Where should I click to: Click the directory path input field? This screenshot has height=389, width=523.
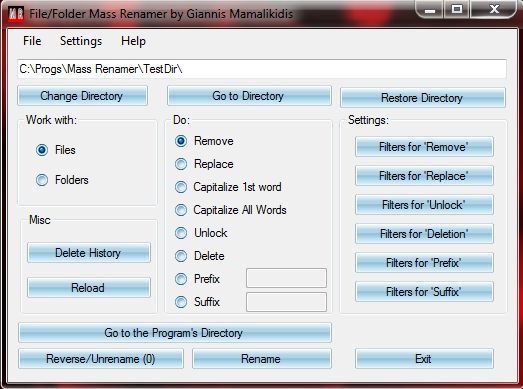pyautogui.click(x=262, y=69)
